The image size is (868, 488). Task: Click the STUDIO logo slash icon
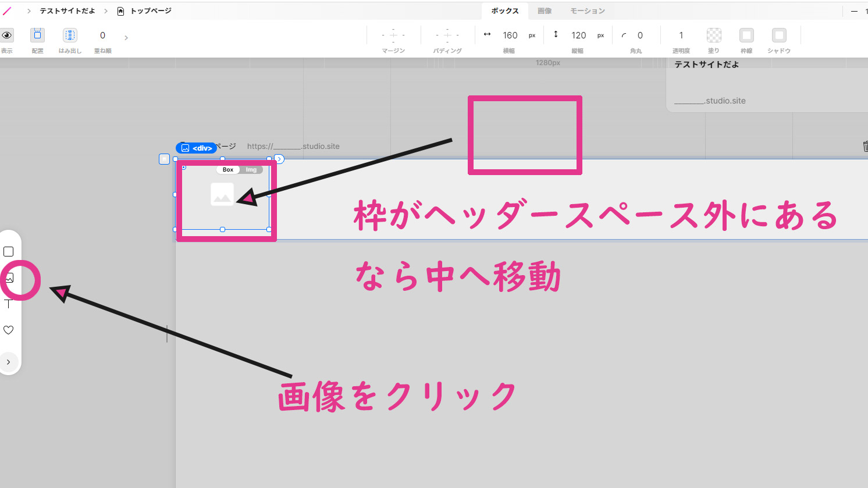[7, 11]
